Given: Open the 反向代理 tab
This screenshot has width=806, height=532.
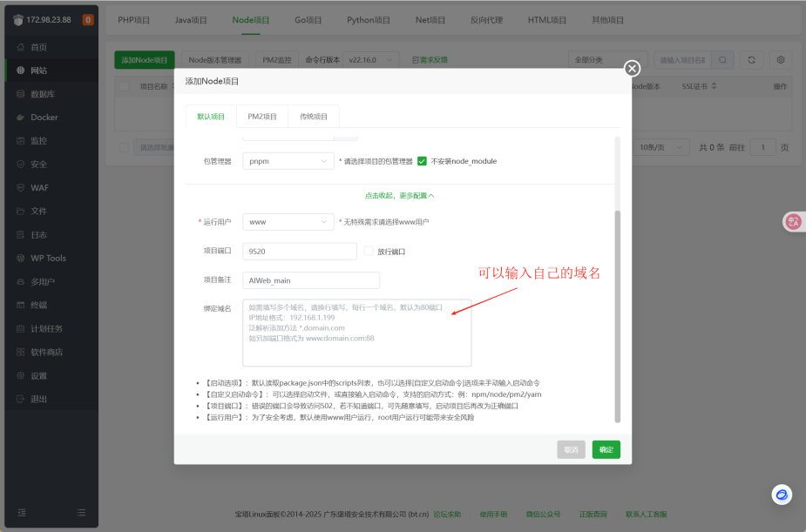Looking at the screenshot, I should point(486,20).
